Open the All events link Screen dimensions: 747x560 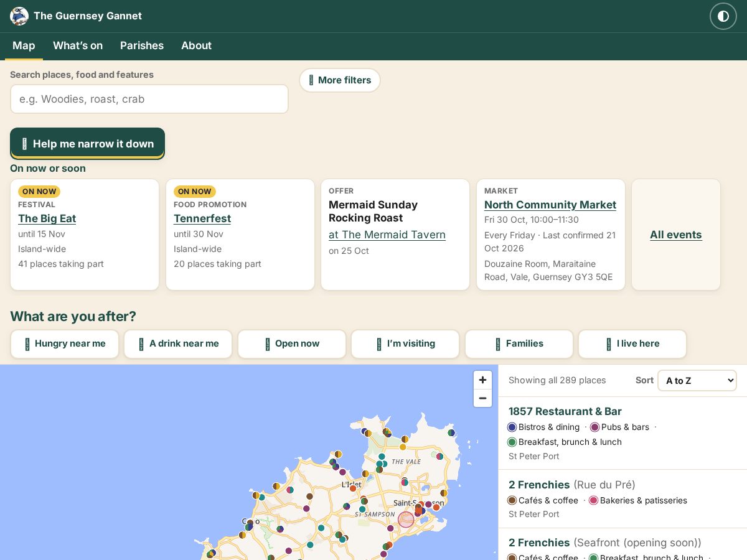tap(676, 235)
